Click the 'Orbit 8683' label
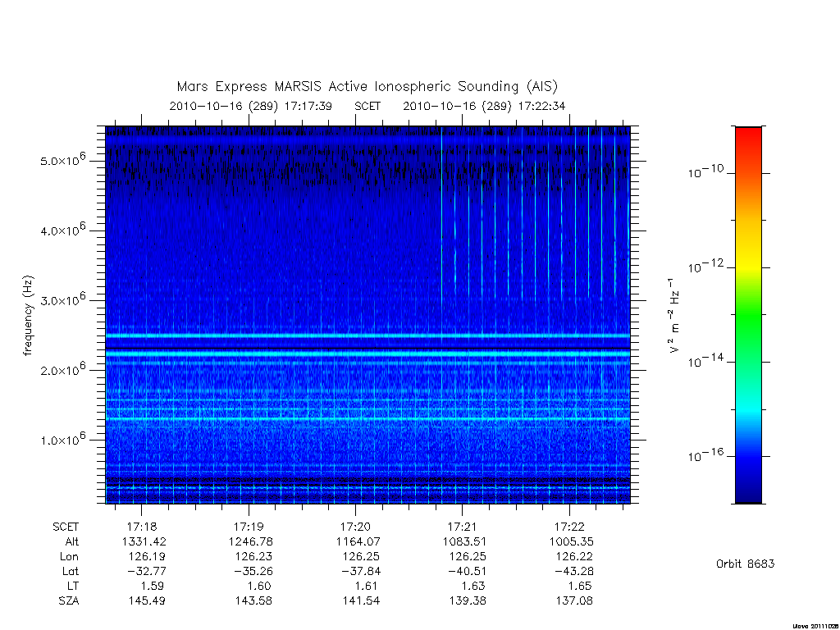Image resolution: width=840 pixels, height=630 pixels. pyautogui.click(x=745, y=564)
